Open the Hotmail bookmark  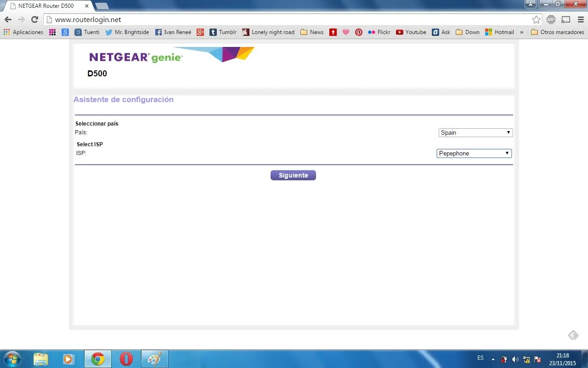pos(500,32)
